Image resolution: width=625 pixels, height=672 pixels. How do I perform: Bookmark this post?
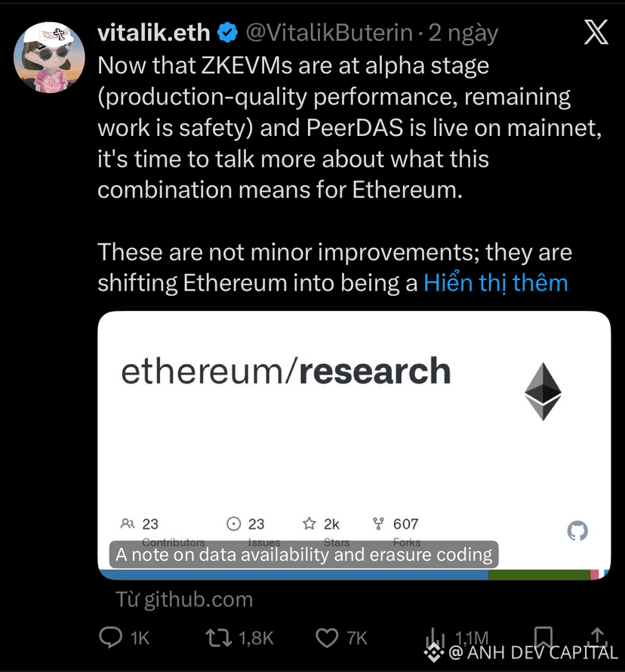(543, 637)
